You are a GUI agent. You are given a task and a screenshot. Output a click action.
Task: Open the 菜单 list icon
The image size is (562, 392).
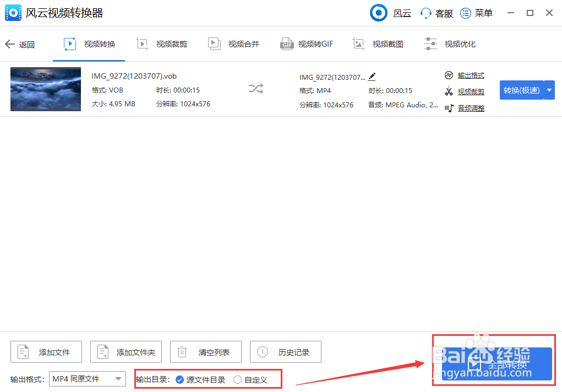[x=465, y=13]
